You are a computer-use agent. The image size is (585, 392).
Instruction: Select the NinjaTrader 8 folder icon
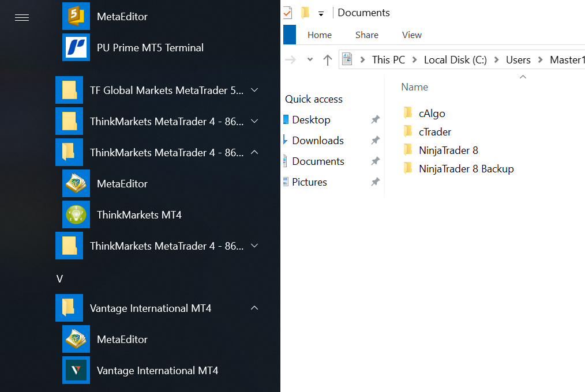pos(408,150)
